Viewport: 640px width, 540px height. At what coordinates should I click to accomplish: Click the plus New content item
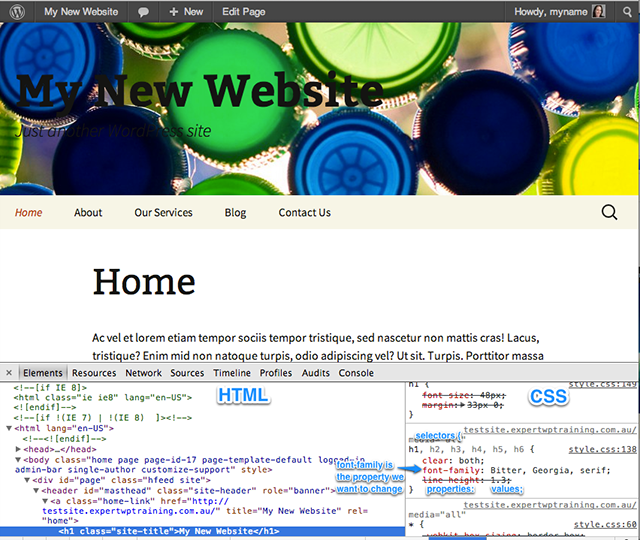pyautogui.click(x=186, y=11)
